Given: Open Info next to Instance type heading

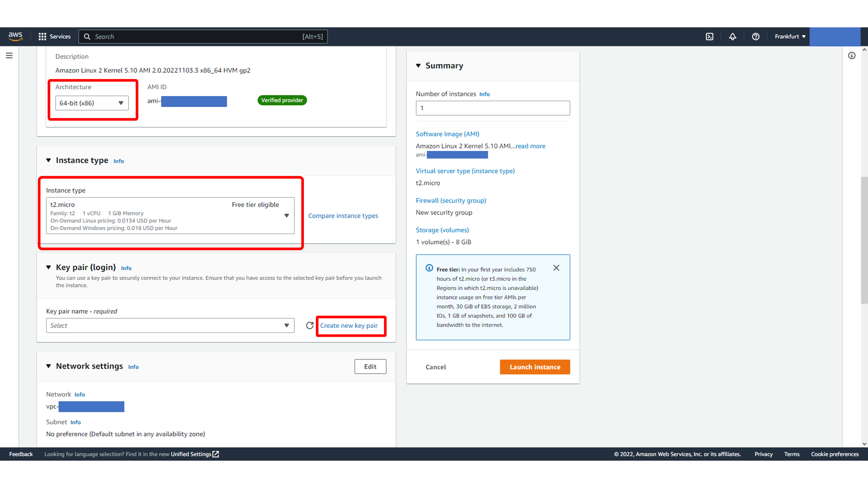Looking at the screenshot, I should [119, 161].
